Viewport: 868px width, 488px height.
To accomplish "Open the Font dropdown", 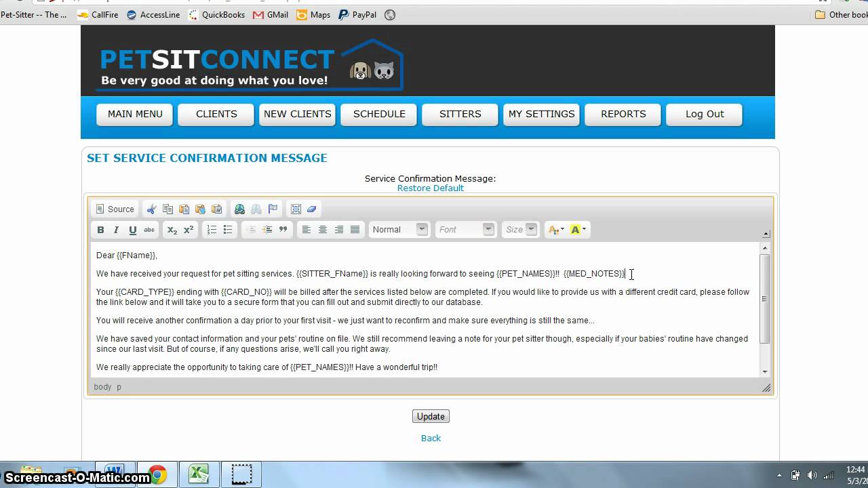I will point(466,230).
